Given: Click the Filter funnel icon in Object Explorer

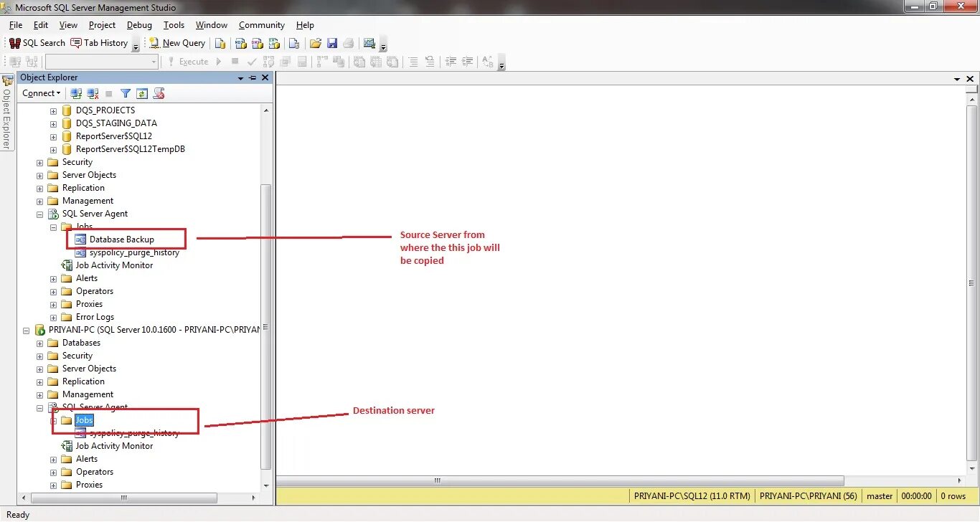Looking at the screenshot, I should 126,93.
